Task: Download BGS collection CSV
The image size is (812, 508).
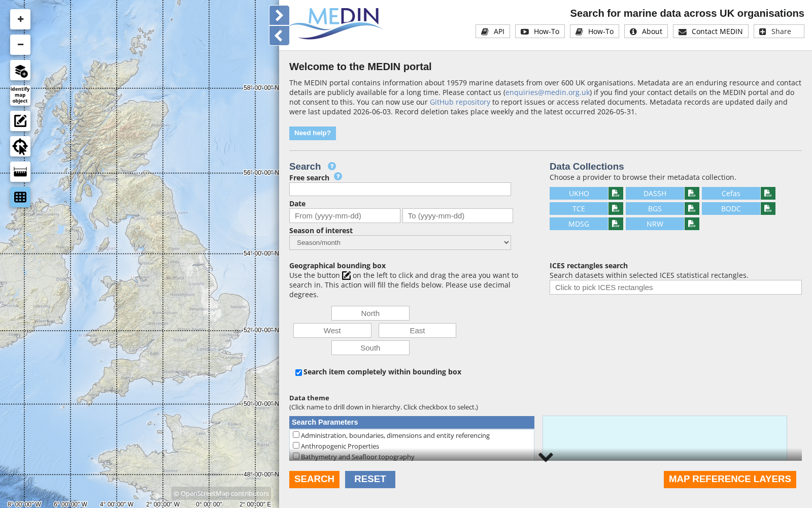Action: point(692,209)
